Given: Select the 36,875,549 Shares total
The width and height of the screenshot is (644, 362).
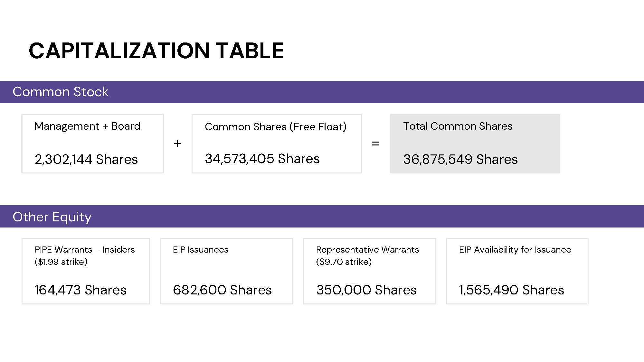Looking at the screenshot, I should [x=460, y=159].
